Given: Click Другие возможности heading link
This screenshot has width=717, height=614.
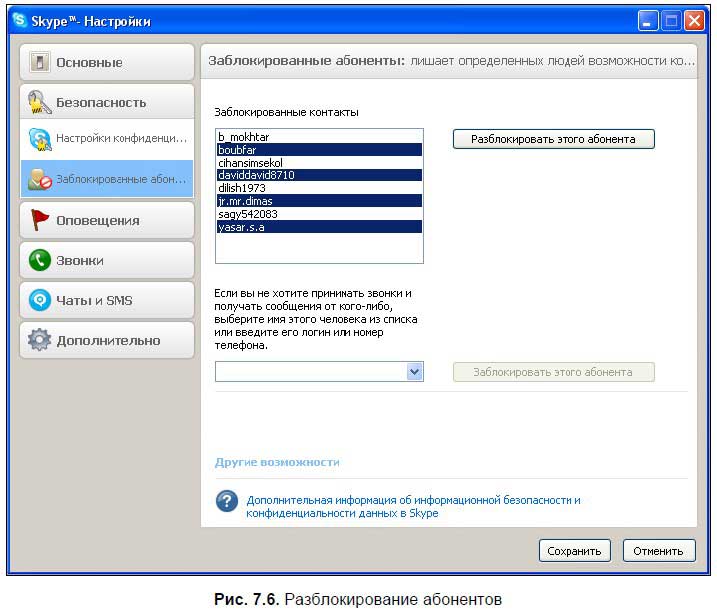Looking at the screenshot, I should pyautogui.click(x=277, y=462).
